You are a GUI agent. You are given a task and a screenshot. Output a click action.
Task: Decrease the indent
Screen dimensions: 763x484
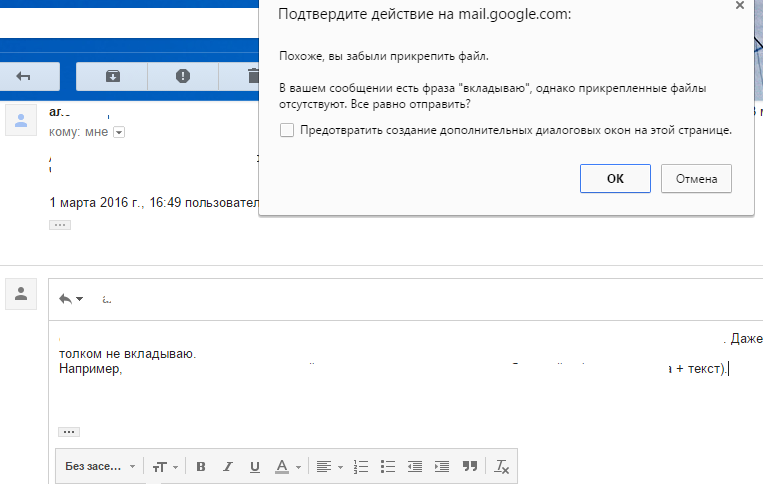pyautogui.click(x=415, y=467)
